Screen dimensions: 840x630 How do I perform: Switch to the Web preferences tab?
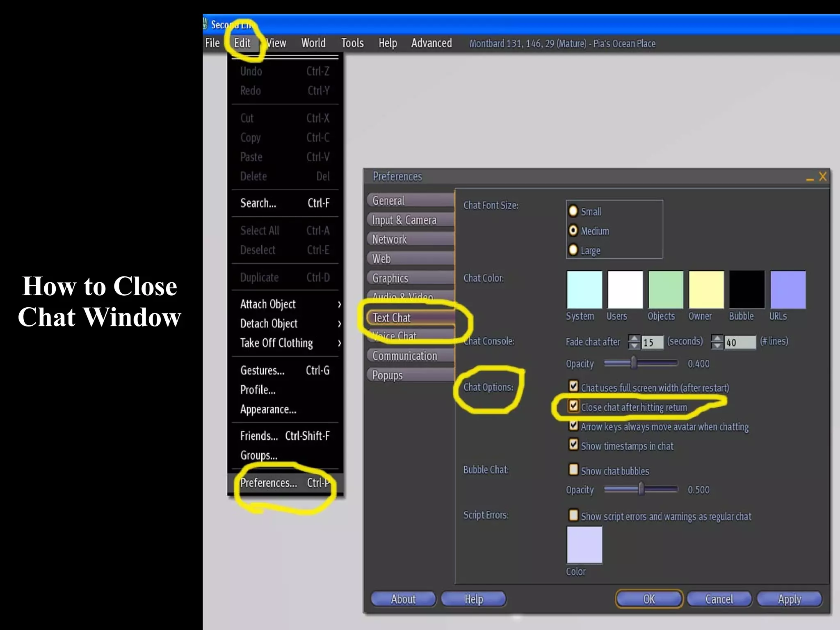411,258
